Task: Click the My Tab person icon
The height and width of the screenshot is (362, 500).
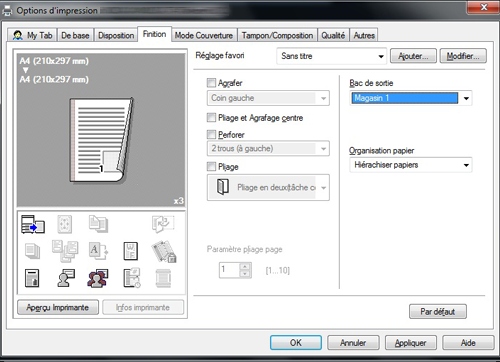Action: click(x=17, y=35)
